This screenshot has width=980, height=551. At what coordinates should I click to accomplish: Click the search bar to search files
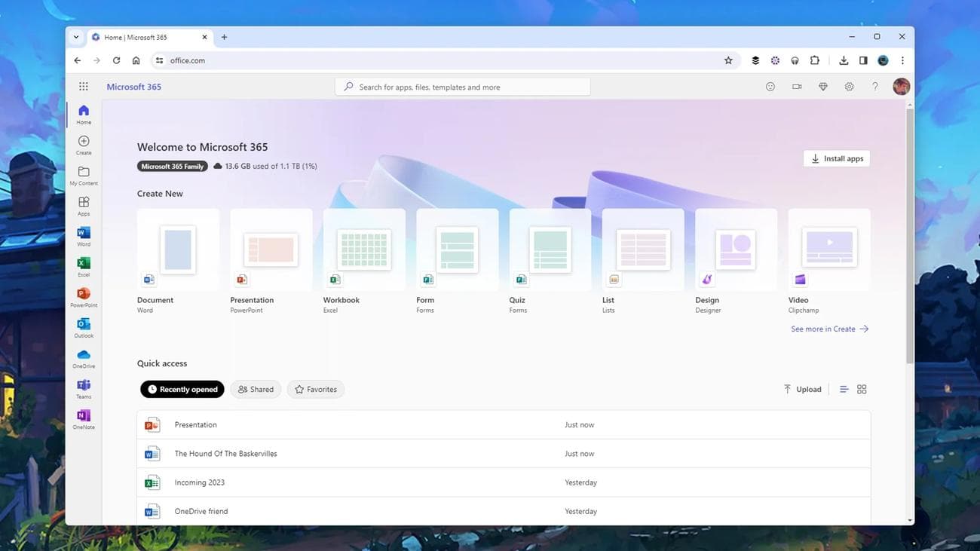(462, 87)
